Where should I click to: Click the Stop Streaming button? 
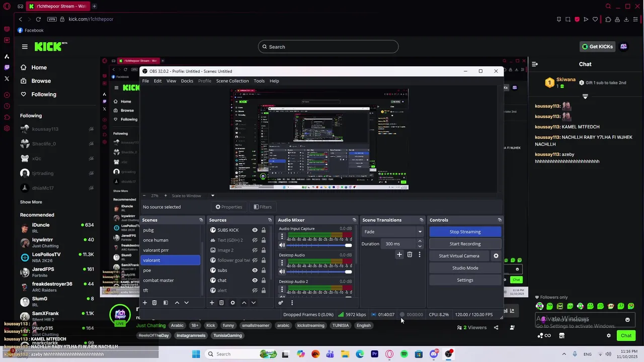pos(465,232)
